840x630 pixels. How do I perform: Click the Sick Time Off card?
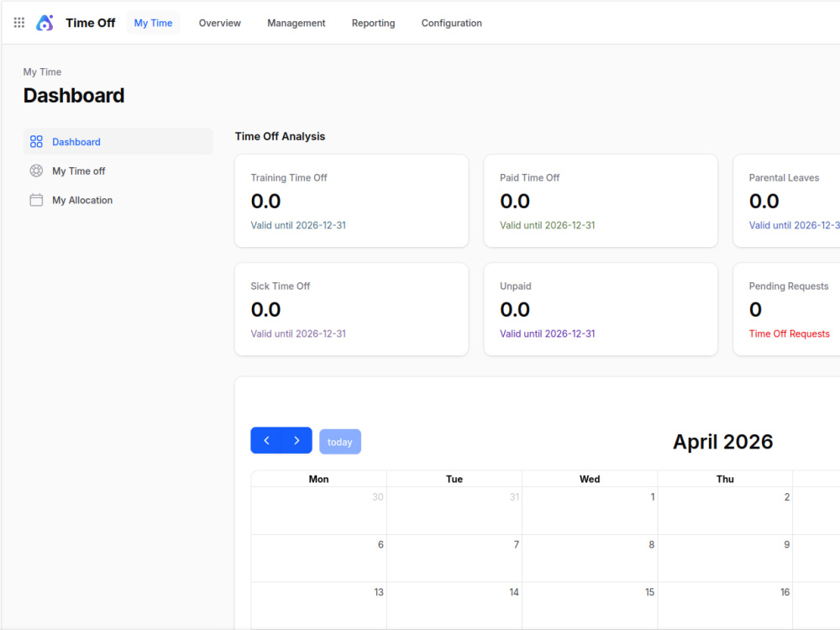tap(351, 309)
